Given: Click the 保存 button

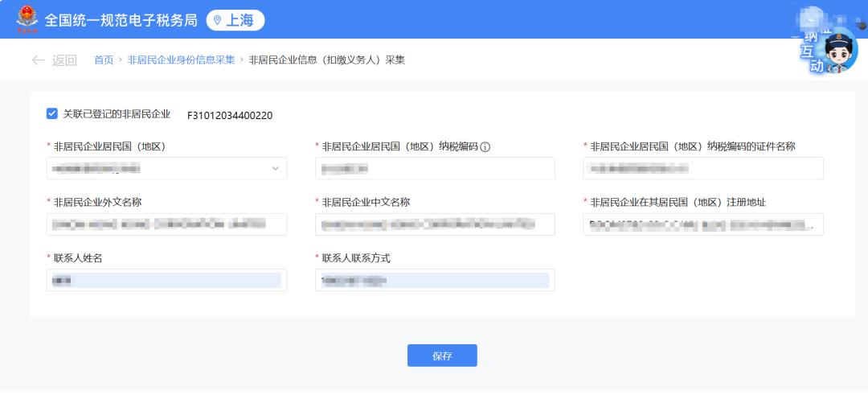Looking at the screenshot, I should (442, 356).
